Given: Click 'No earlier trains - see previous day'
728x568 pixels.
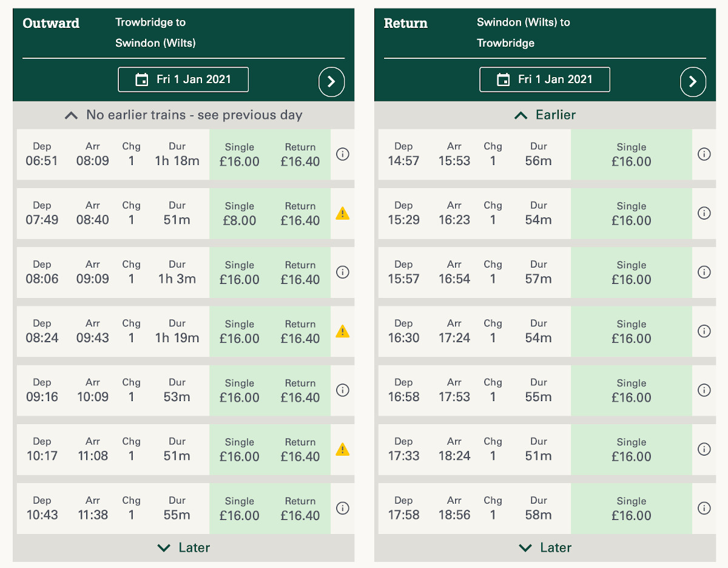Looking at the screenshot, I should (x=184, y=115).
